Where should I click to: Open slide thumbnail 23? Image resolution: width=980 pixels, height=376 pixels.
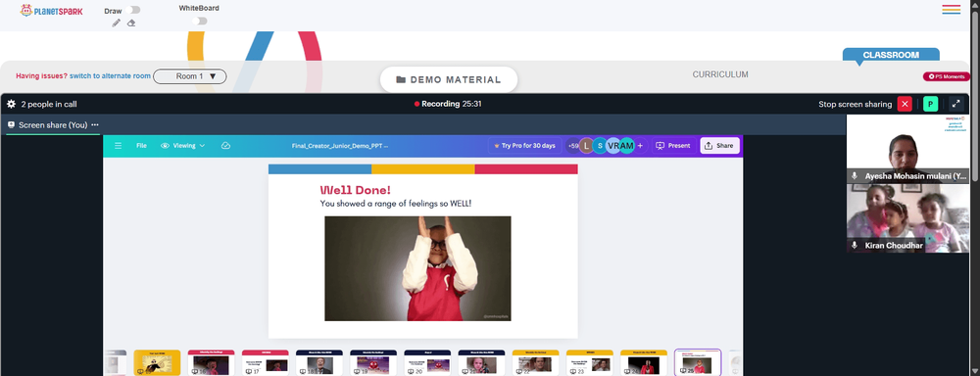pos(589,363)
